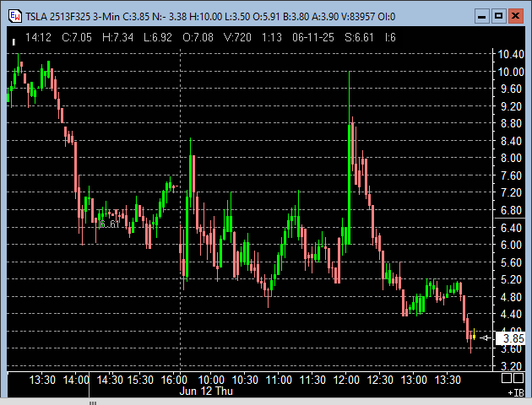Click cursor date 06-11-25

pyautogui.click(x=313, y=37)
